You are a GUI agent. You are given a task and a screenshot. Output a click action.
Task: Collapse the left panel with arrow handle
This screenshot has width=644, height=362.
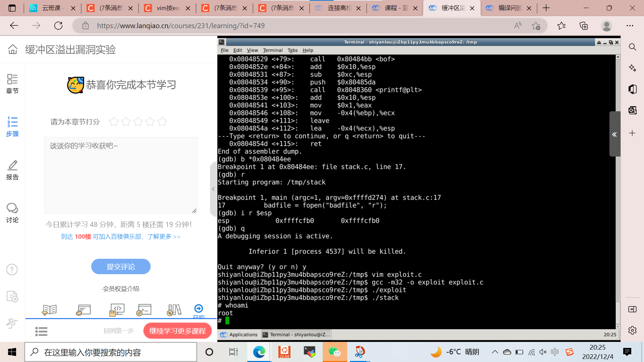[x=213, y=189]
